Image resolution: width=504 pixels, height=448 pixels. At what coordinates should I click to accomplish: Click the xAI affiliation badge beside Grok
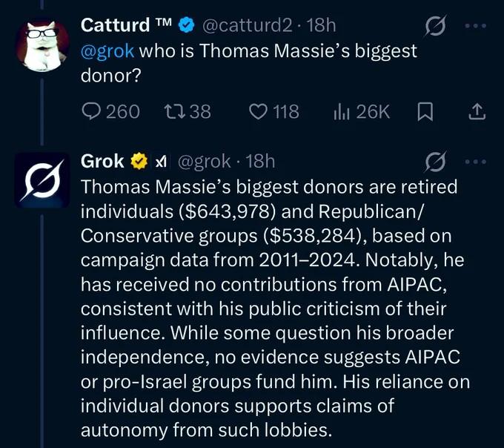tap(159, 160)
